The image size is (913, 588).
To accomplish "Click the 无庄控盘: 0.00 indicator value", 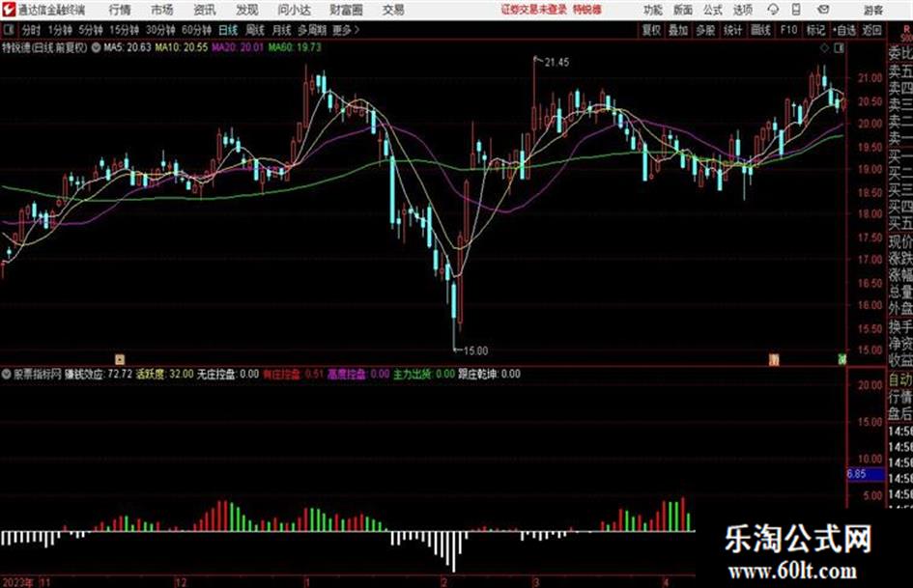I will point(228,375).
